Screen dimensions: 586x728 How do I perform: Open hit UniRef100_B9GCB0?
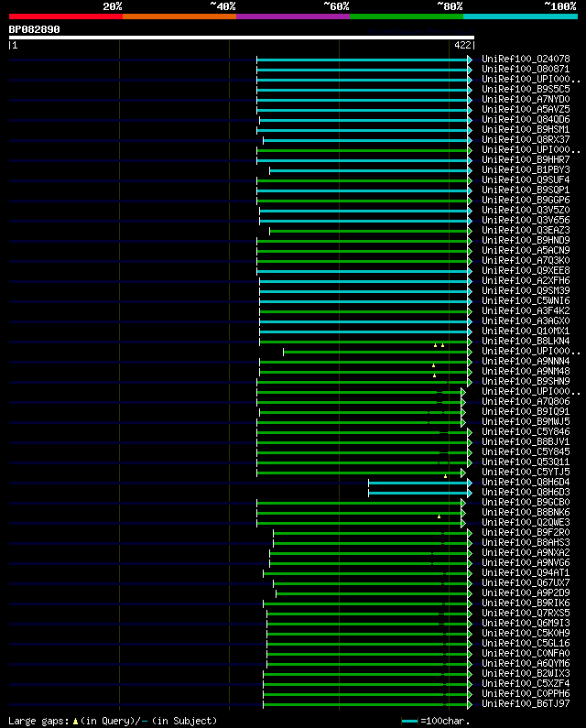pos(526,503)
